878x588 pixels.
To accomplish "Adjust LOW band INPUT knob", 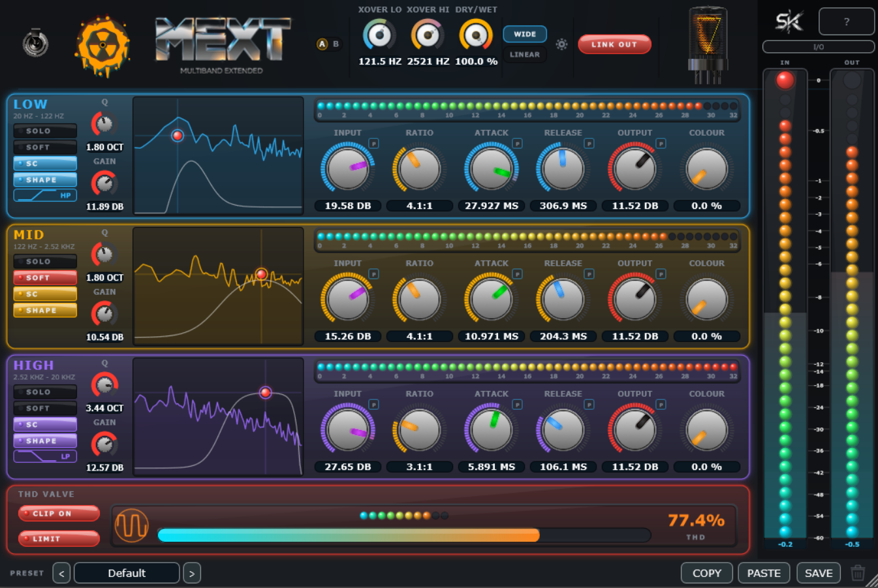I will (348, 168).
